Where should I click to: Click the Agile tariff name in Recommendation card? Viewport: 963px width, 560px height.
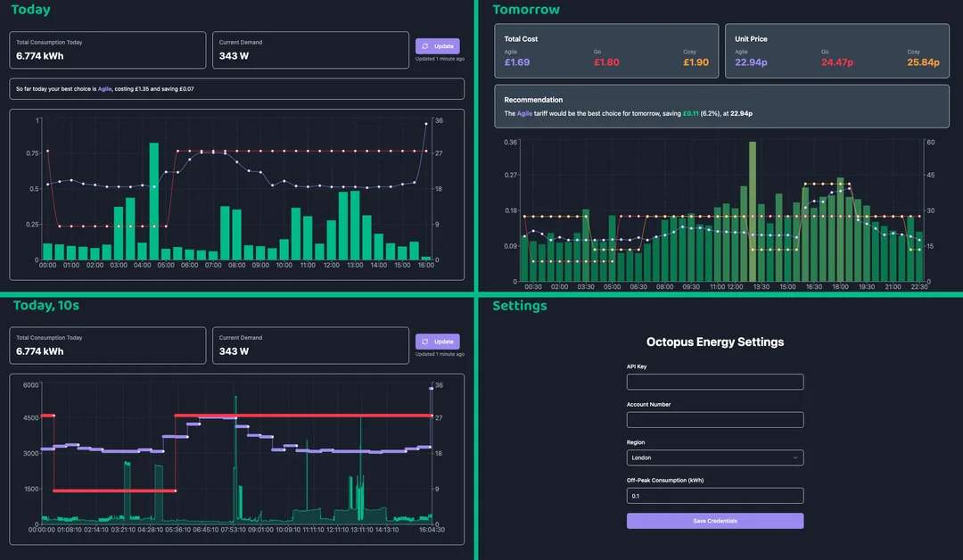[x=524, y=113]
